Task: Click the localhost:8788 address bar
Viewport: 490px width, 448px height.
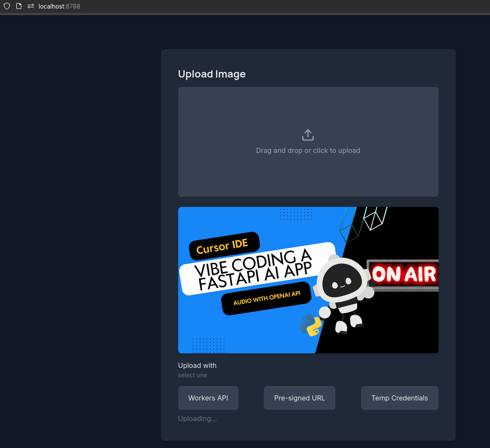Action: tap(60, 6)
